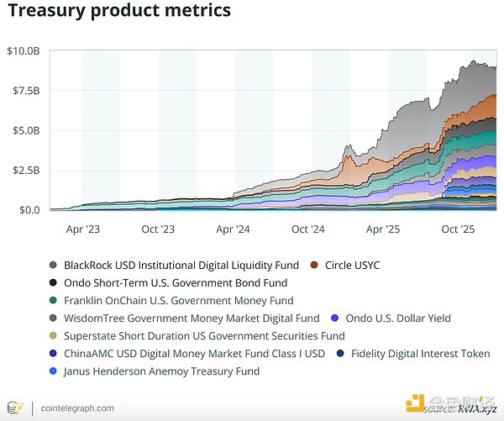Click the tan Superstate legend dot

[x=54, y=336]
